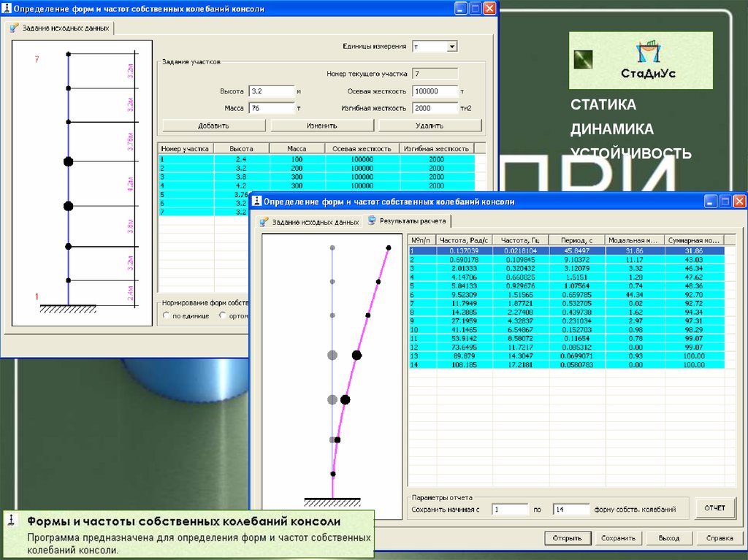
Task: Click the top large mass node on the console diagram
Action: tap(69, 161)
